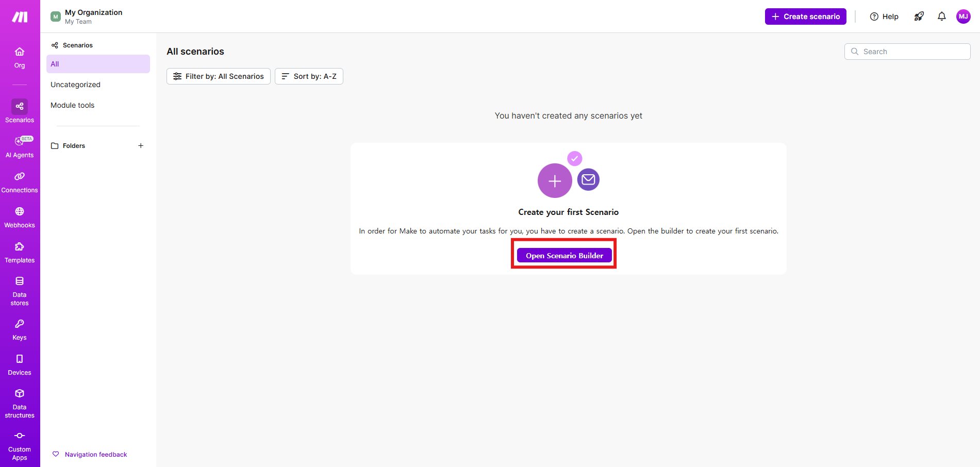This screenshot has height=467, width=980.
Task: Open AI Agents section
Action: pyautogui.click(x=20, y=146)
